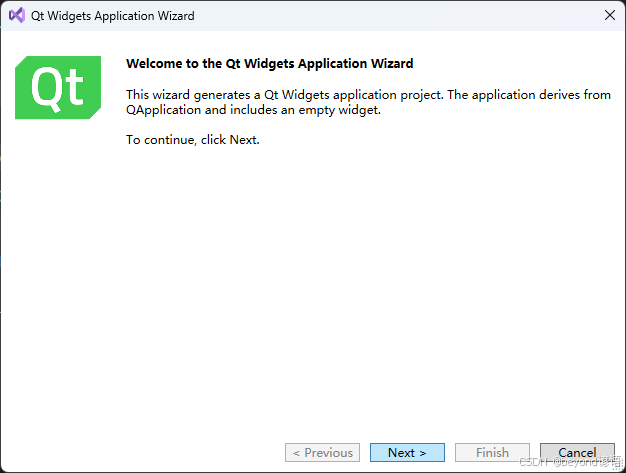Click the 'Welcome to the Qt Widgets Application Wizard' heading
The width and height of the screenshot is (626, 473).
[x=269, y=63]
